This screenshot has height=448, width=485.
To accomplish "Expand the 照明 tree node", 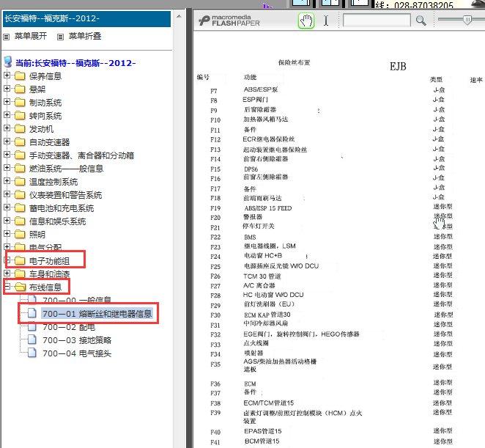I will 7,233.
